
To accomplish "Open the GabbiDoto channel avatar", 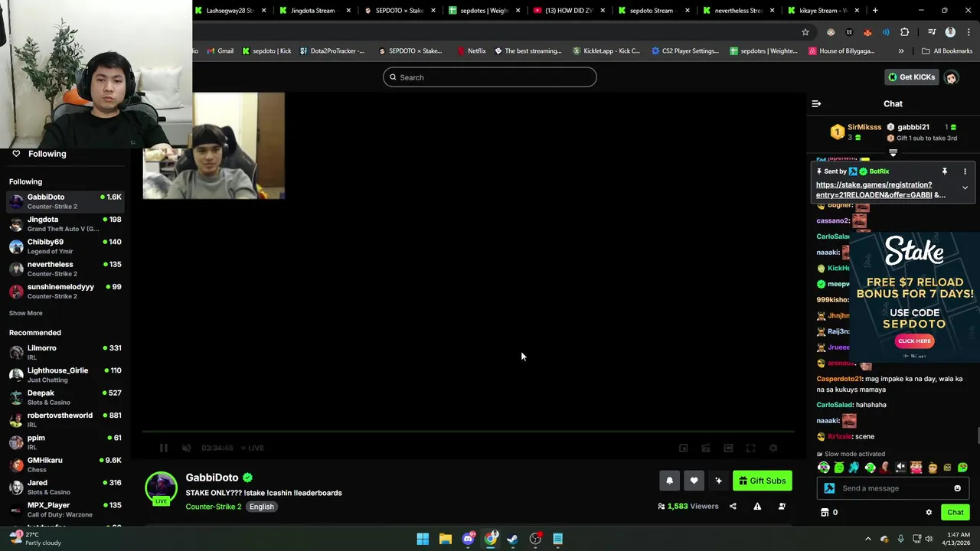I will [x=161, y=487].
